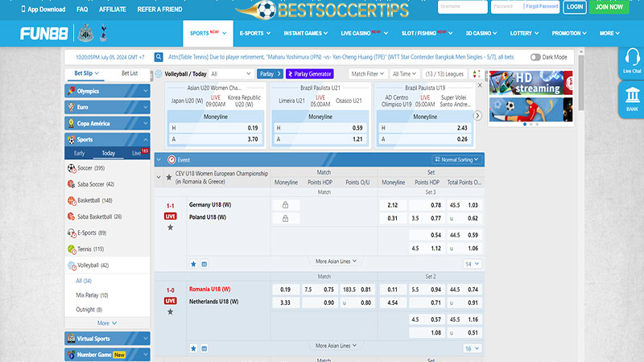
Task: Select Tennis sport icon
Action: (72, 249)
